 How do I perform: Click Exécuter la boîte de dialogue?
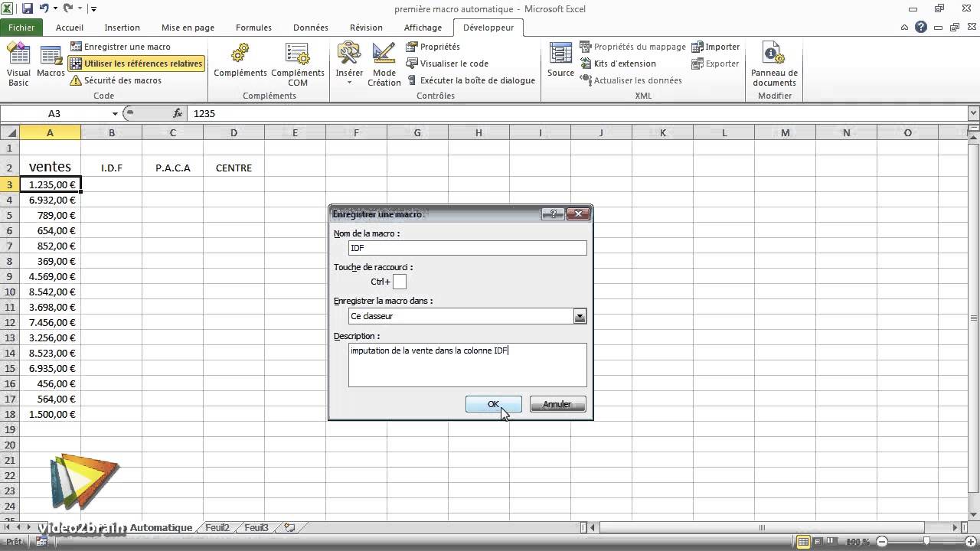(470, 80)
